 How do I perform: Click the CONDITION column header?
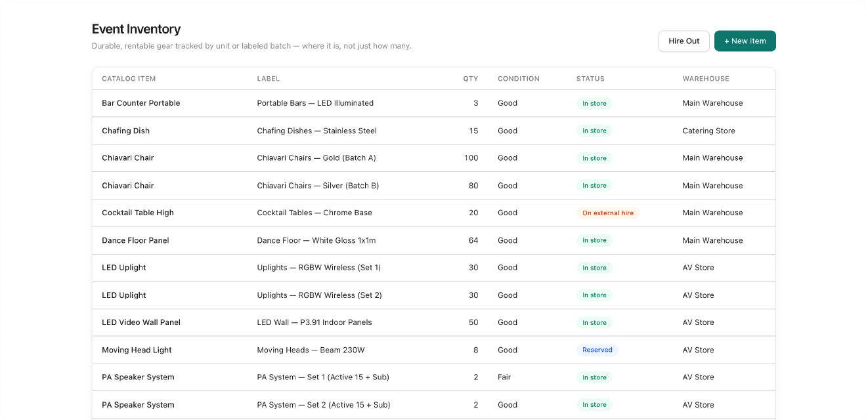(519, 79)
